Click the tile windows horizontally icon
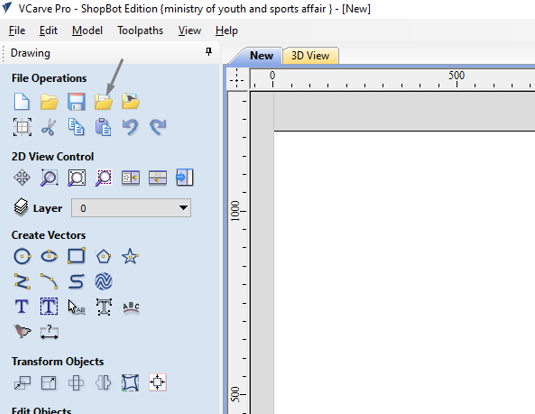The image size is (535, 414). [x=158, y=178]
